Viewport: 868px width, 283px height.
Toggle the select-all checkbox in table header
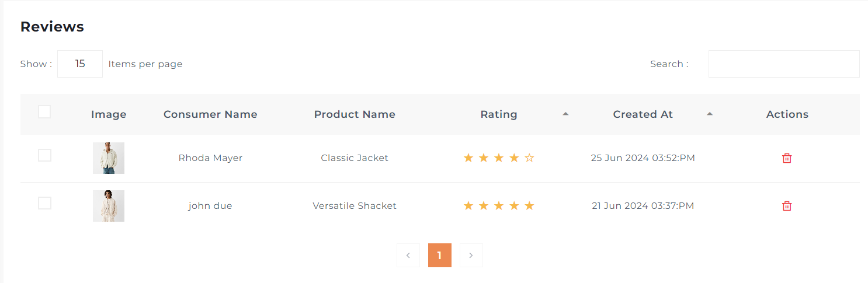coord(44,111)
